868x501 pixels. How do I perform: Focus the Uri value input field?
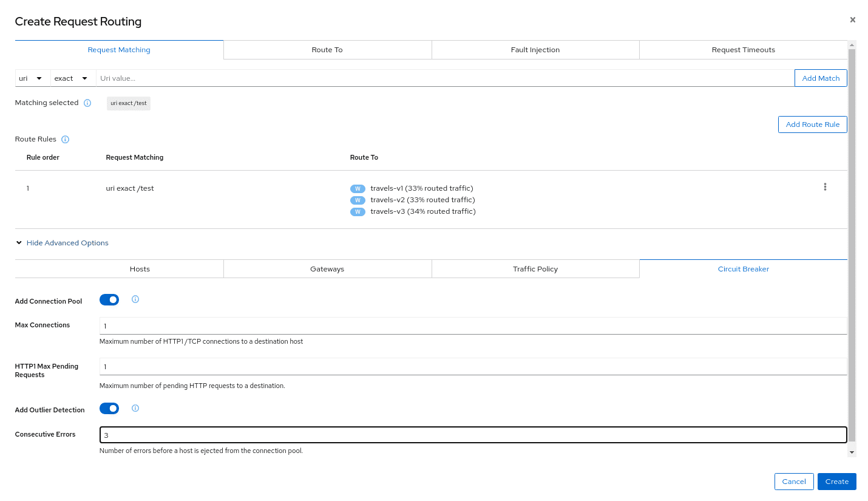444,78
